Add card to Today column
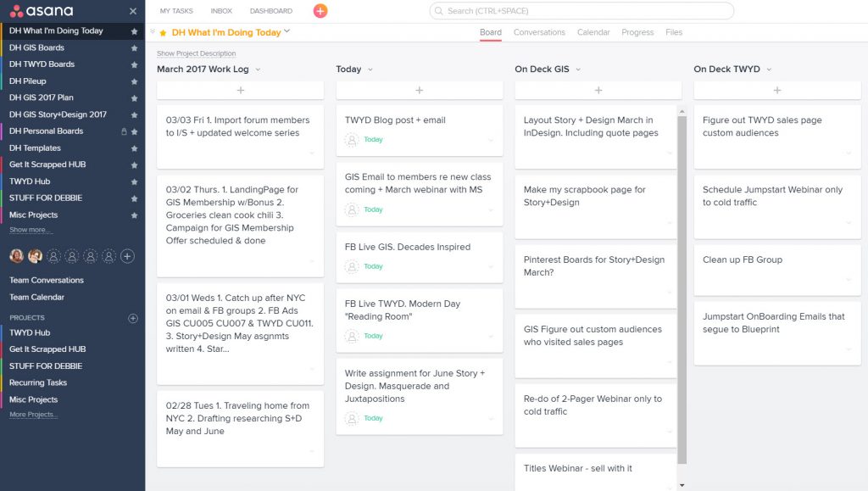Image resolution: width=868 pixels, height=491 pixels. click(419, 90)
